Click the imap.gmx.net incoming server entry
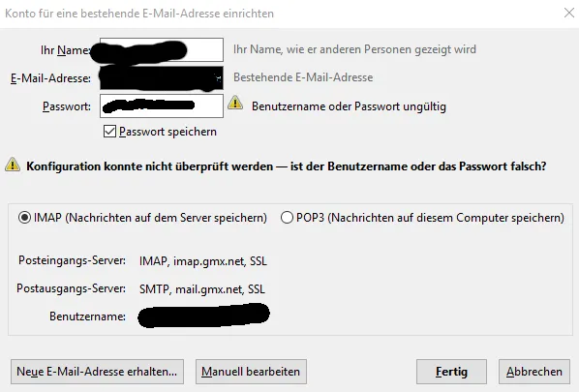 coord(203,261)
